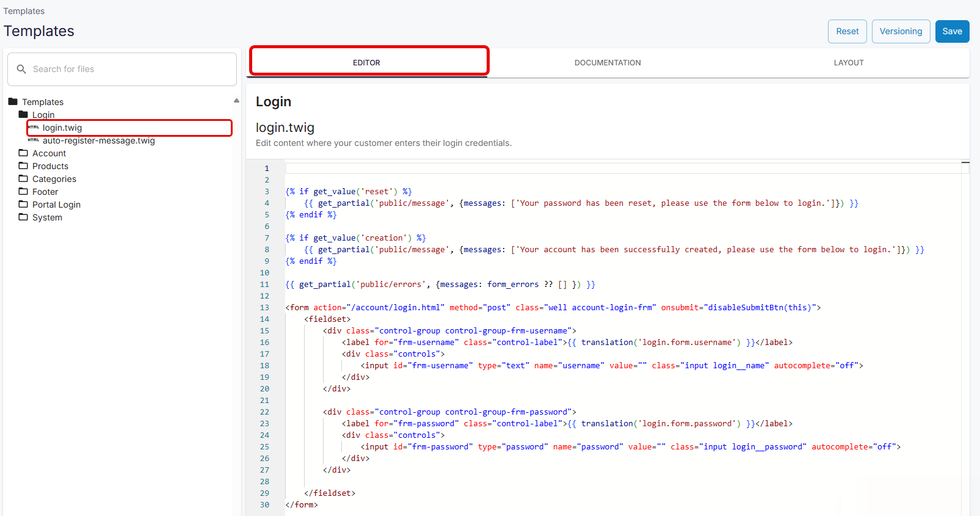Click the login.form.password label line

coord(567,423)
